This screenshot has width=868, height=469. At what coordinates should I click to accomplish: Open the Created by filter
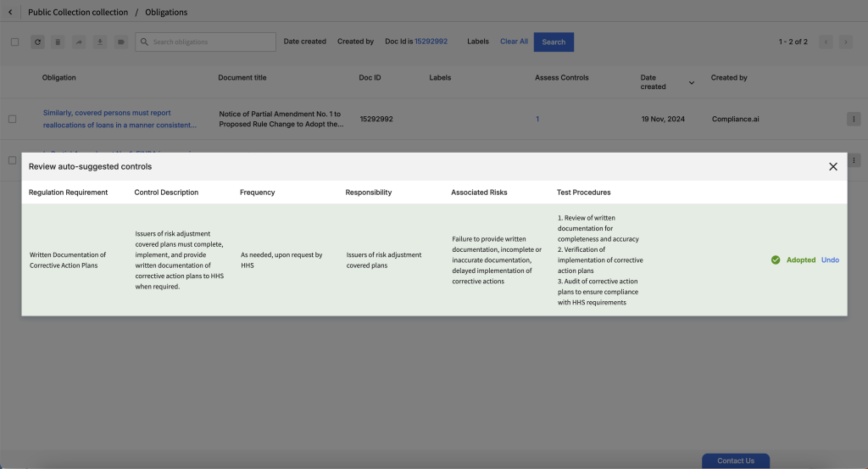[x=355, y=42]
